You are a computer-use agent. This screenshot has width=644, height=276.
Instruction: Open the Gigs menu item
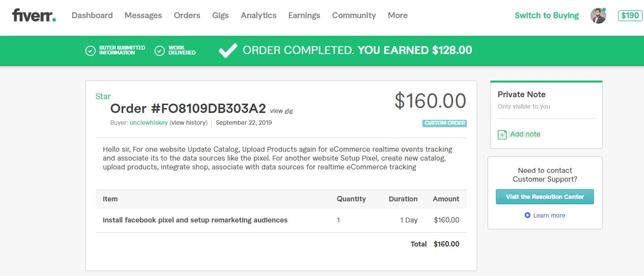220,15
